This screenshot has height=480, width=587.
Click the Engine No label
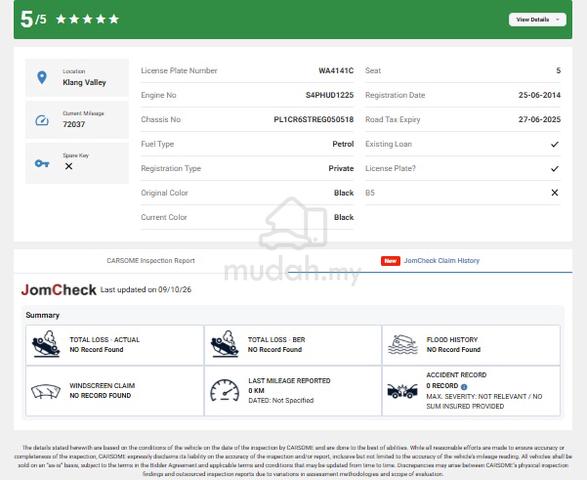click(x=158, y=95)
